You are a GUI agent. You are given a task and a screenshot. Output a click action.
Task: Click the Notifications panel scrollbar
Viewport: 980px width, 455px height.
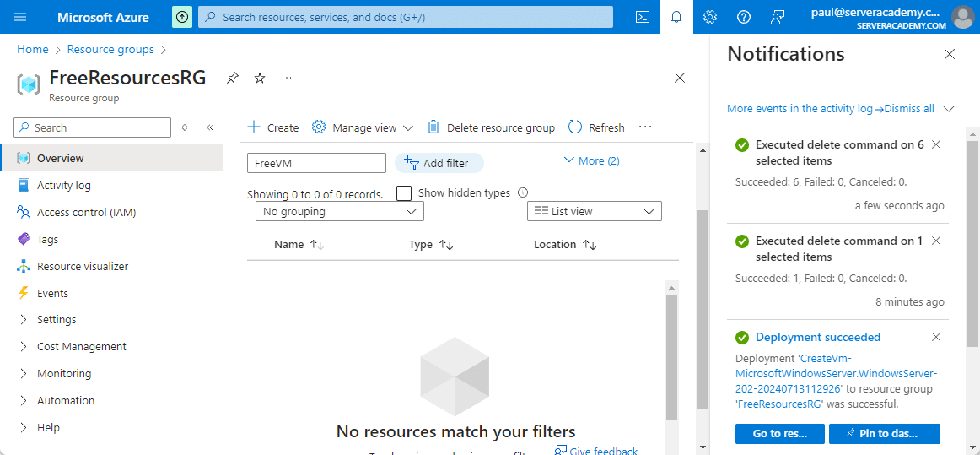pyautogui.click(x=973, y=244)
